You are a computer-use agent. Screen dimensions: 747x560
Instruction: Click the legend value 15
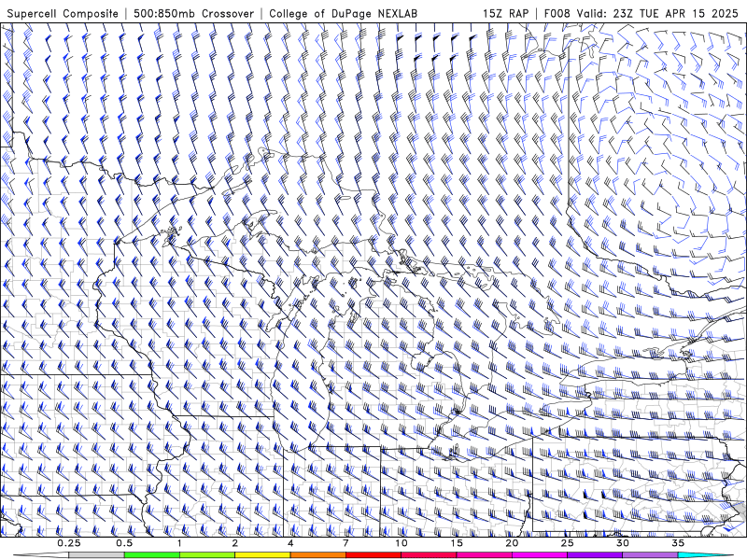tap(457, 543)
